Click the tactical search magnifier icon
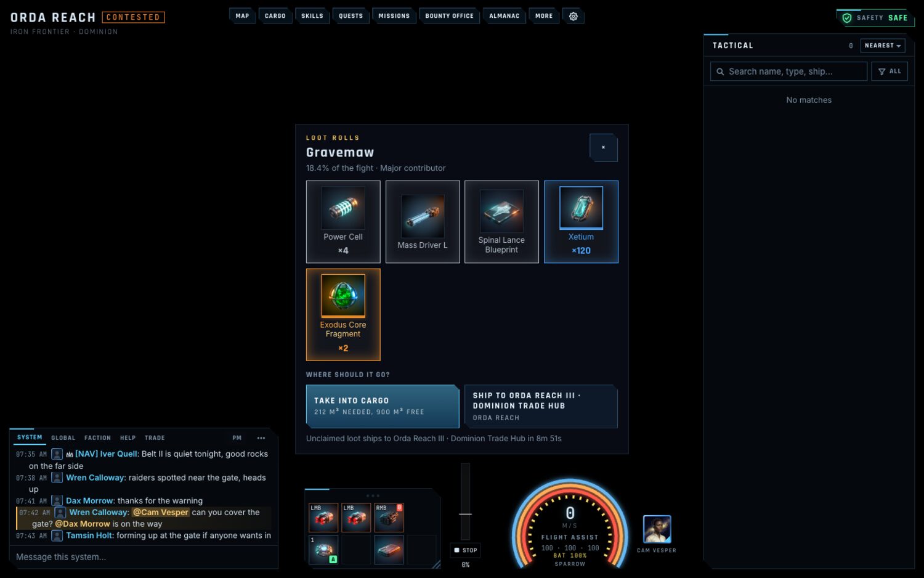The image size is (924, 578). [720, 71]
